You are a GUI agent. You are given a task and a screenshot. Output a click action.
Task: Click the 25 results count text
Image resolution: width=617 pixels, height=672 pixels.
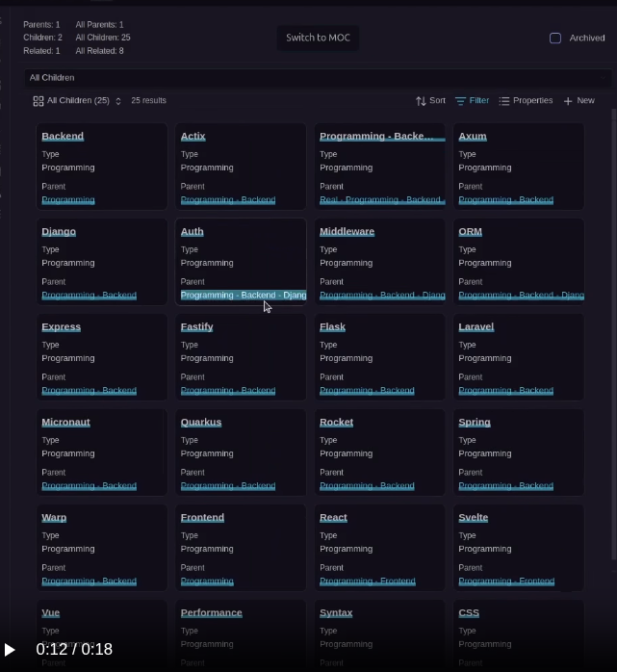coord(148,101)
